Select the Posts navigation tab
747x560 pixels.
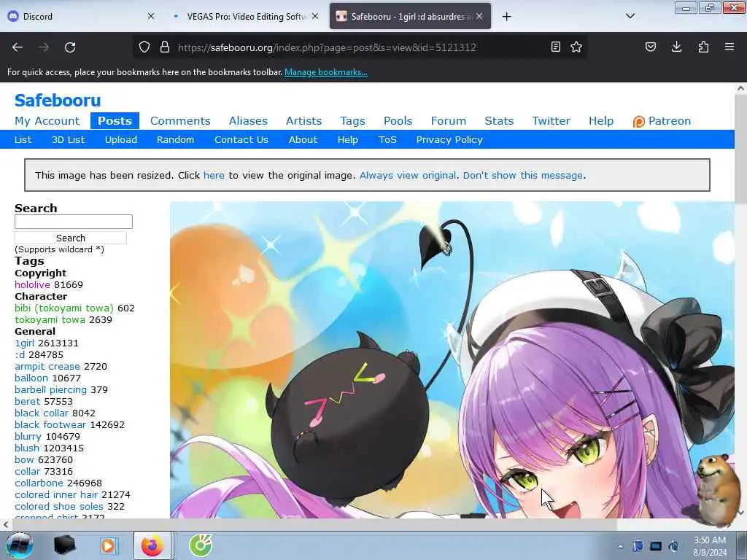115,121
